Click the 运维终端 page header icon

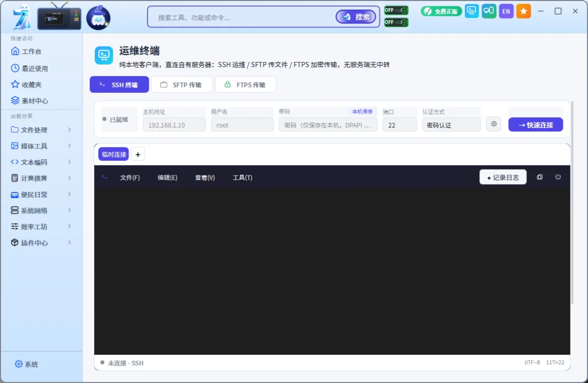pyautogui.click(x=104, y=55)
